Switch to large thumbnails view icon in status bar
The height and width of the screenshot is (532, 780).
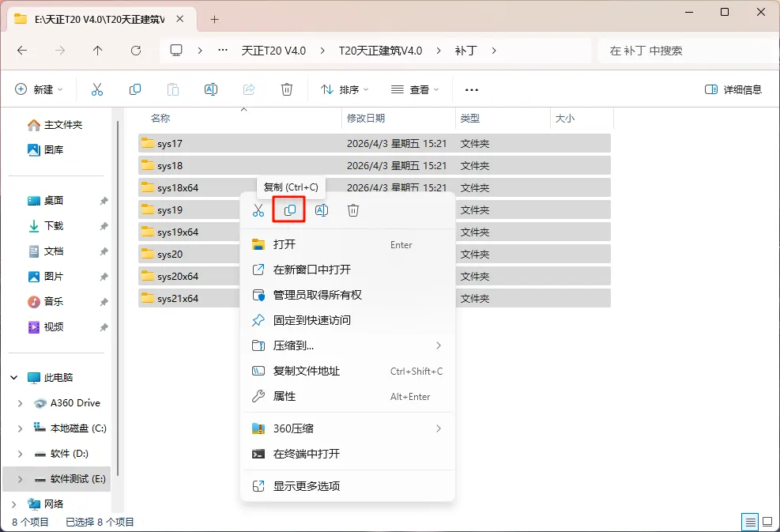click(767, 522)
